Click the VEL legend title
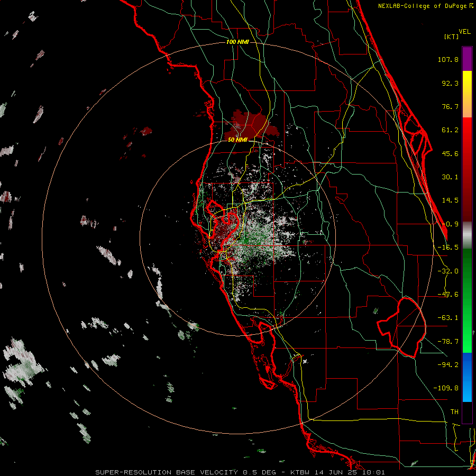Screen dimensions: 476x476 pos(464,31)
